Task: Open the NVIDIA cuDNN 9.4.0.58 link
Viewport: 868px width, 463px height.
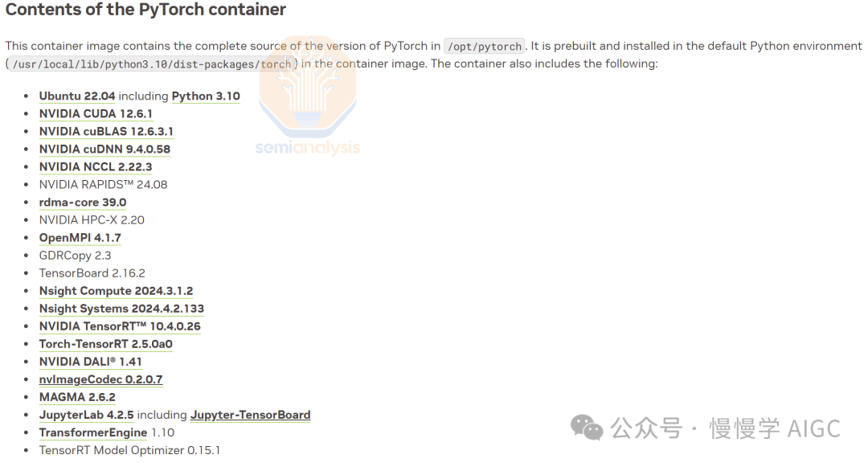Action: pyautogui.click(x=104, y=149)
